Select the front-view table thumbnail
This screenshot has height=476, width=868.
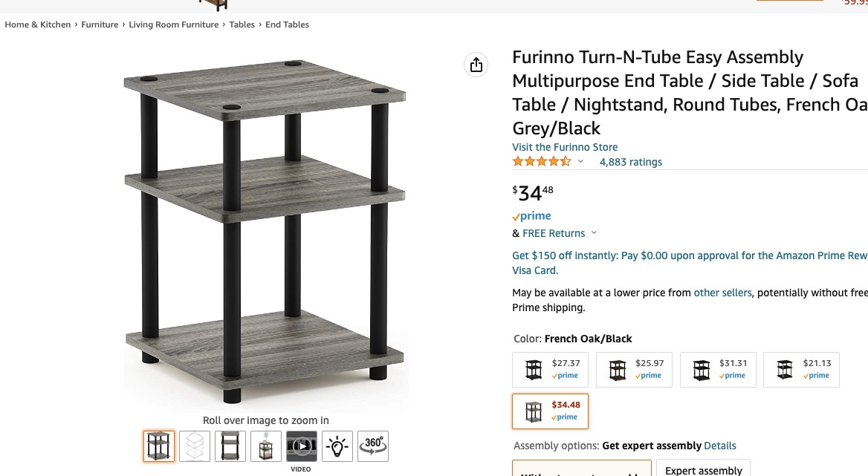[230, 446]
